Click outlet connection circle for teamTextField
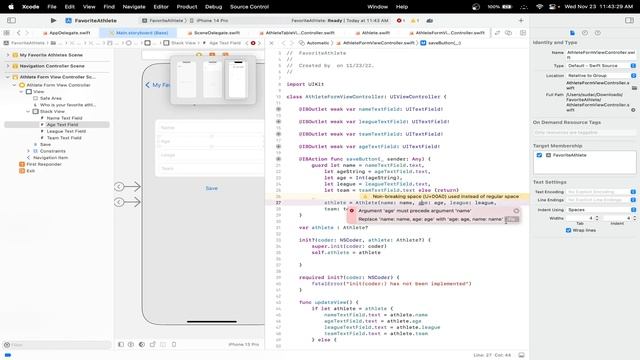Screen dimensions: 640x360 tap(278, 134)
